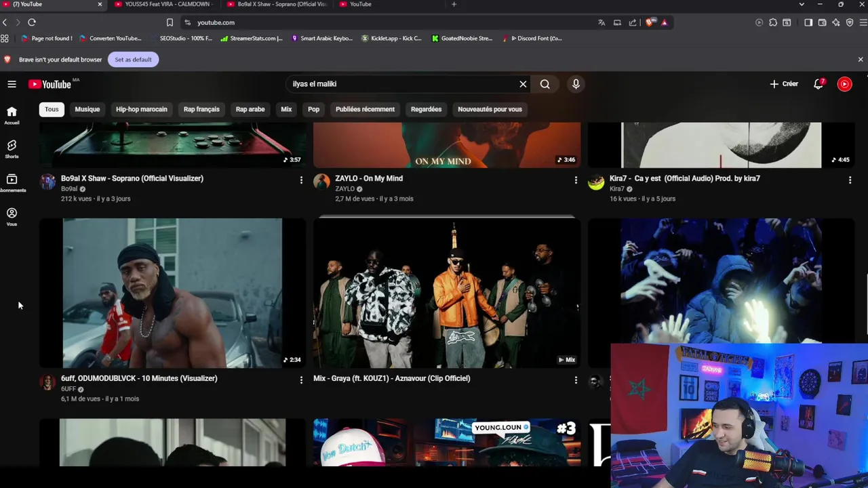Open Kicklet.app bookmark

coord(392,39)
